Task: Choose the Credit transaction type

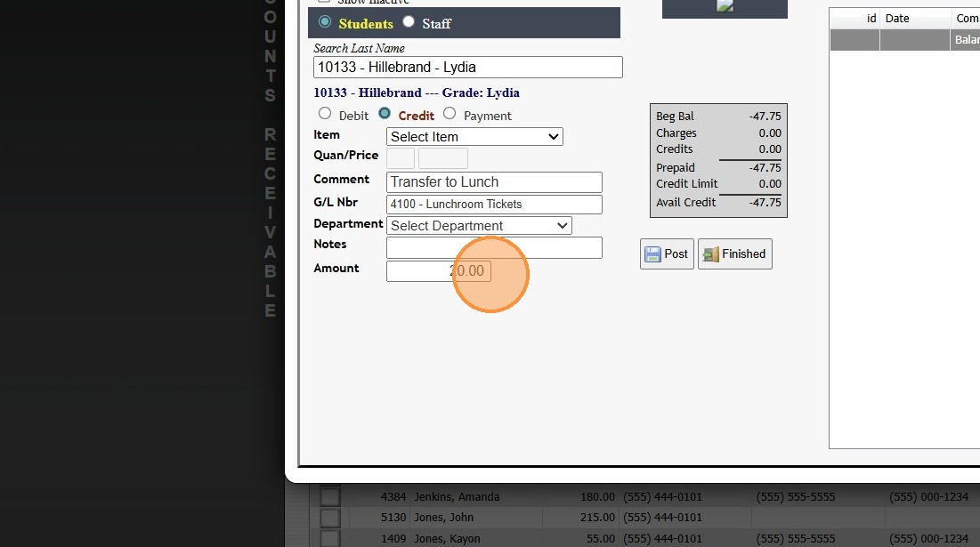Action: pyautogui.click(x=385, y=114)
